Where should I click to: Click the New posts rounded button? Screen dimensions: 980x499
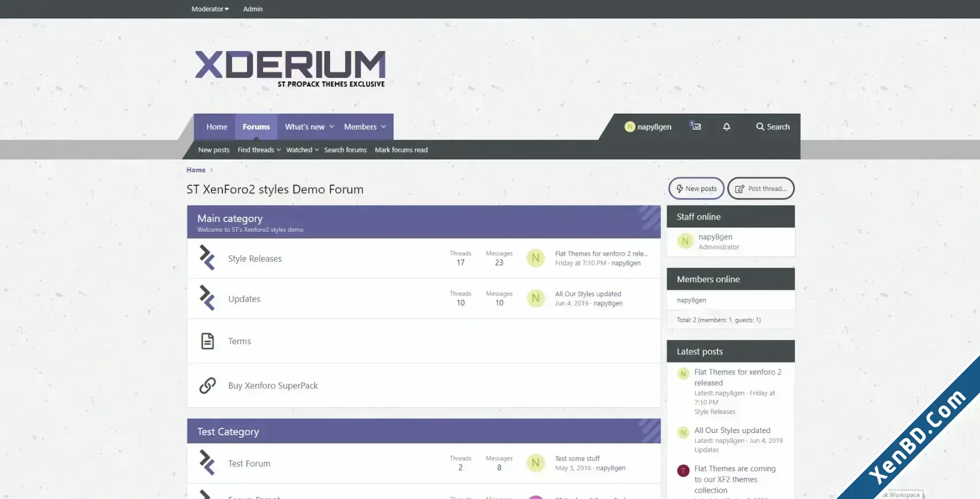[696, 188]
